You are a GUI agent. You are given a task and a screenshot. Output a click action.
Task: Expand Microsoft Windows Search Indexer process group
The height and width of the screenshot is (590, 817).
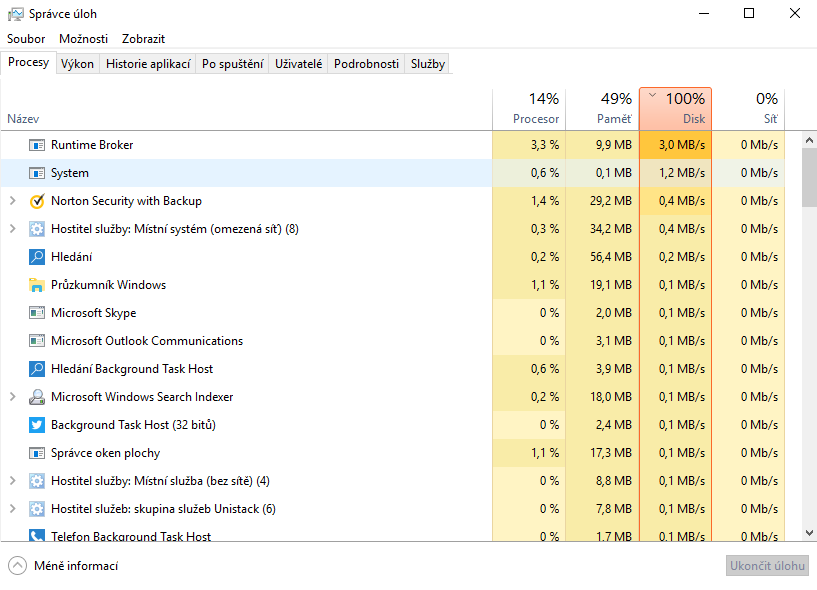[13, 397]
